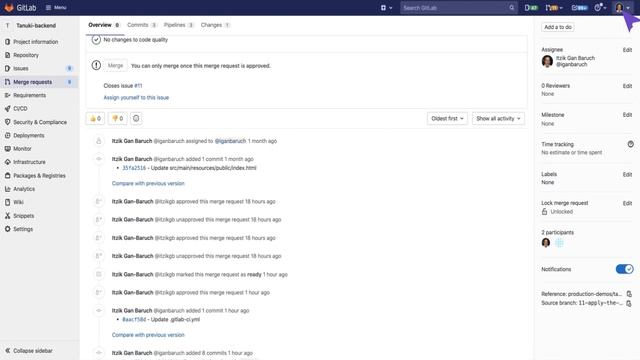This screenshot has width=640, height=360.
Task: Edit the Reviewers
Action: point(627,86)
